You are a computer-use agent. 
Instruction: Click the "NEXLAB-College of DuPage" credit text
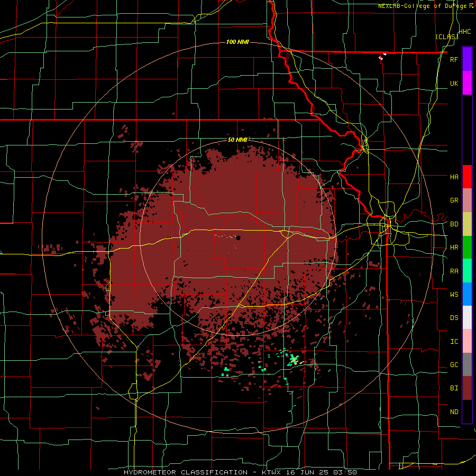click(423, 6)
